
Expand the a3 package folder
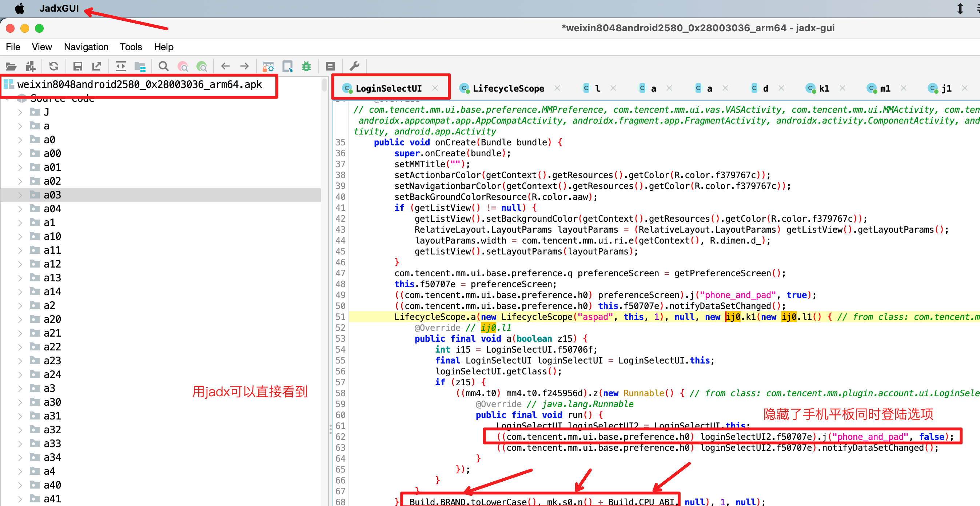coord(20,389)
